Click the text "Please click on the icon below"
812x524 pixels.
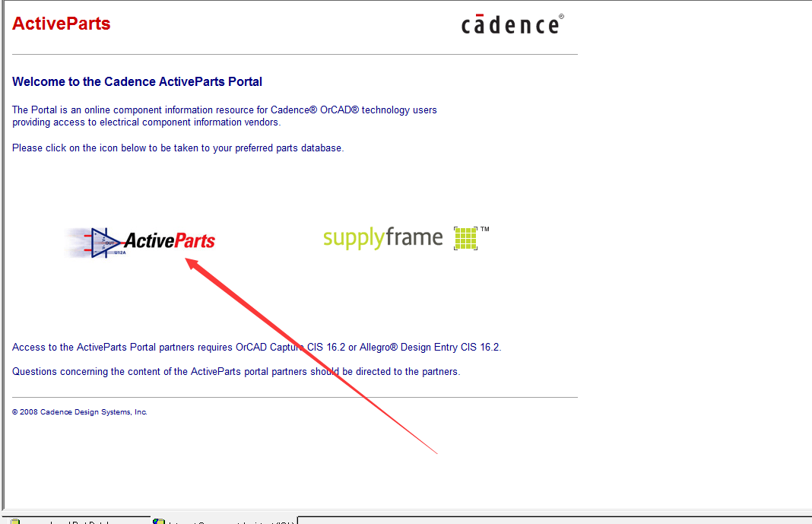79,148
